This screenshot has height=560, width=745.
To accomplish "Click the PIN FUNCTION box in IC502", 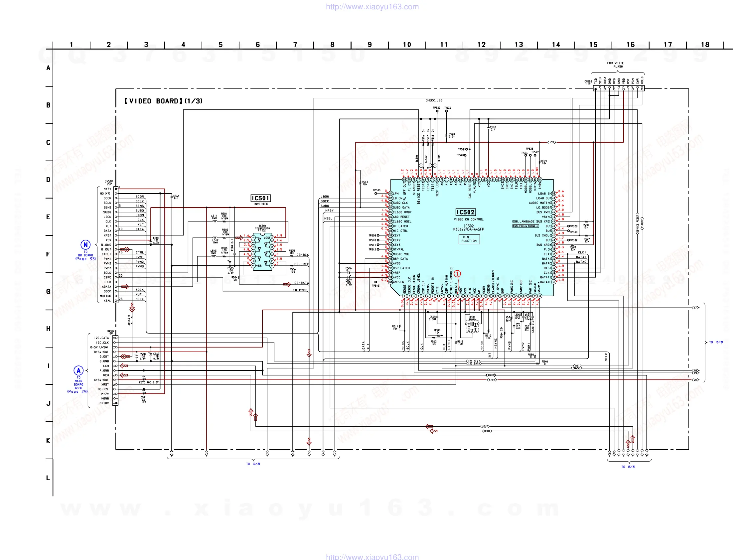I will click(x=469, y=239).
